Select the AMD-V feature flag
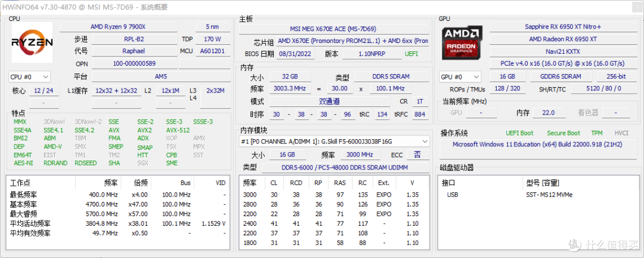644x258 pixels. [x=52, y=146]
